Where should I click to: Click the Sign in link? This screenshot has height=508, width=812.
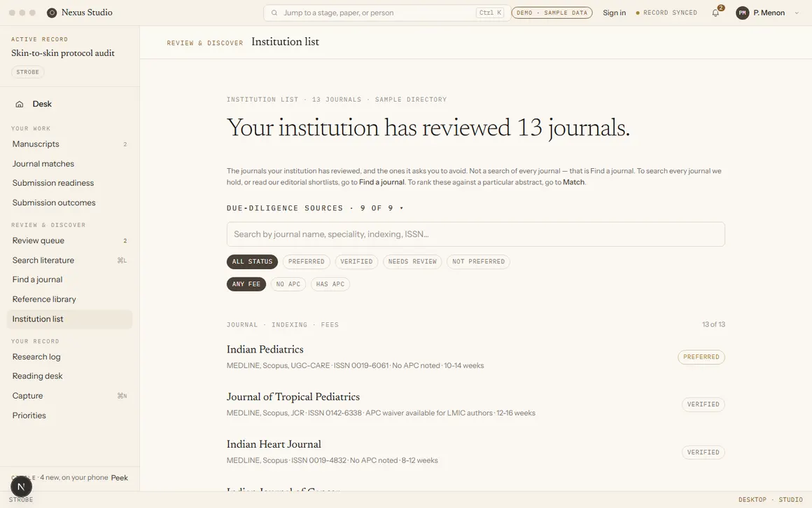click(x=614, y=13)
